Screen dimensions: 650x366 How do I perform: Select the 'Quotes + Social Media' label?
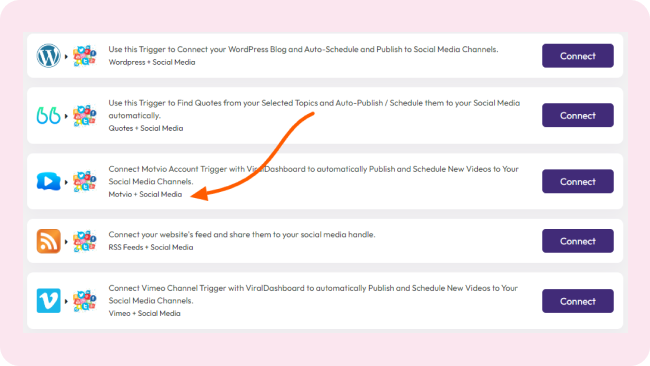[146, 128]
